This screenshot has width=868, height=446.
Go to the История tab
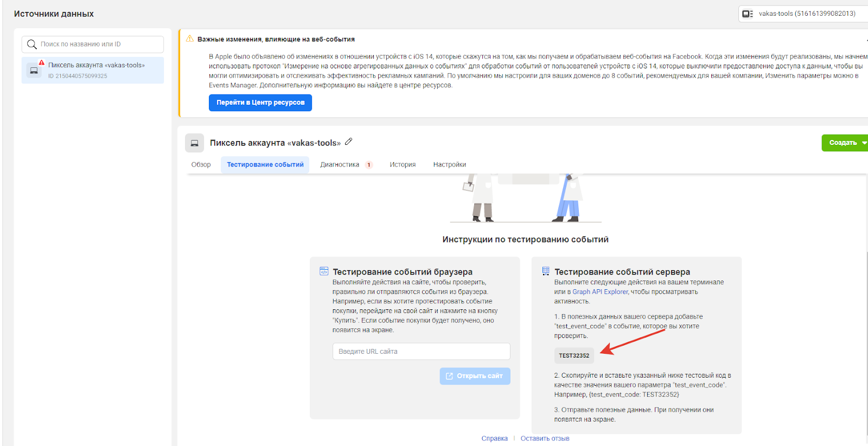click(403, 165)
